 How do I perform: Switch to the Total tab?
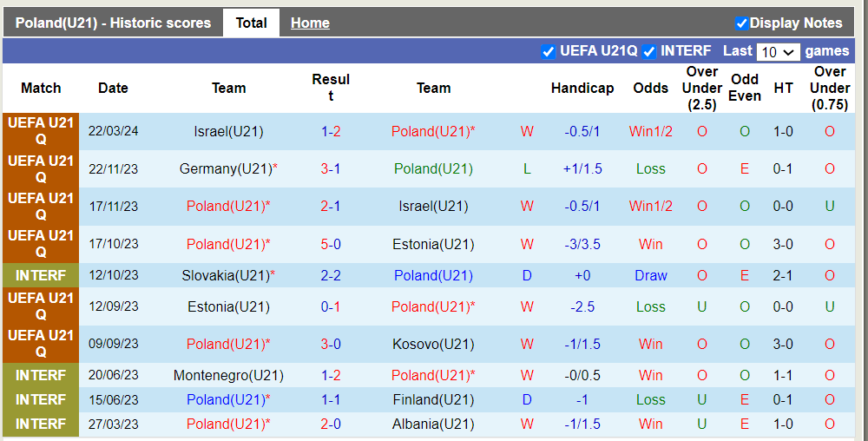(251, 23)
